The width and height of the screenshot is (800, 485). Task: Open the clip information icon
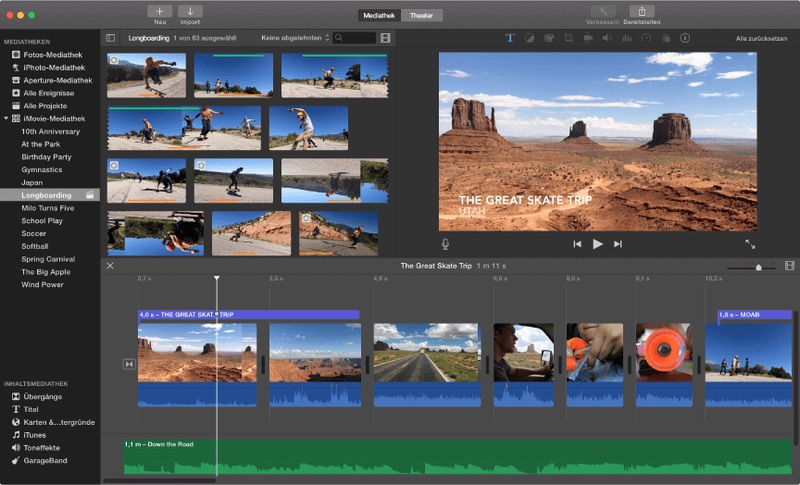685,38
